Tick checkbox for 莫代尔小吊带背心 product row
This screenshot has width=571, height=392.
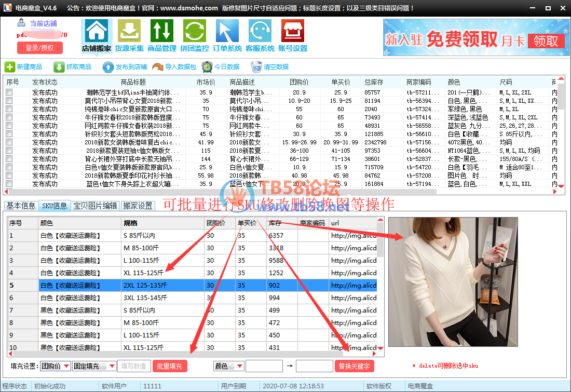pyautogui.click(x=9, y=101)
